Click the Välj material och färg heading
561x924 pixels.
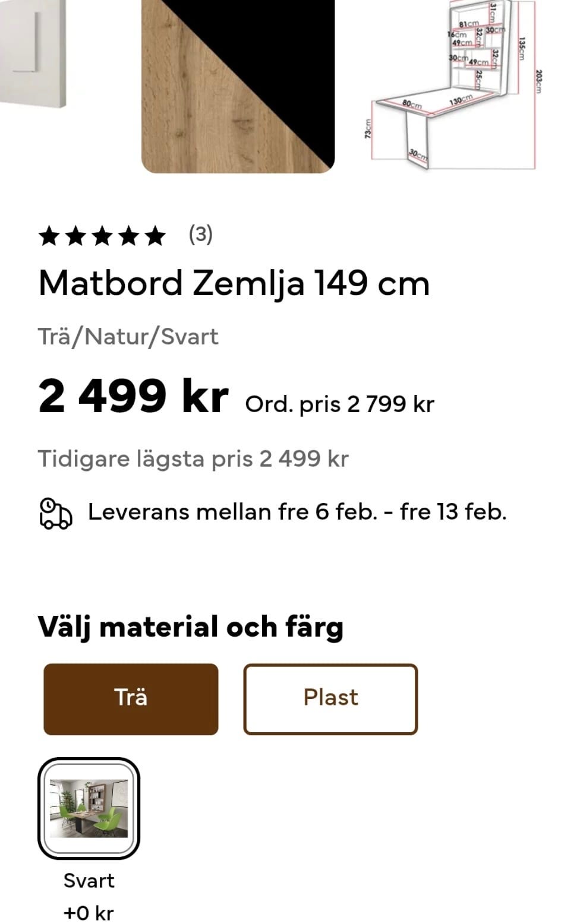tap(190, 627)
